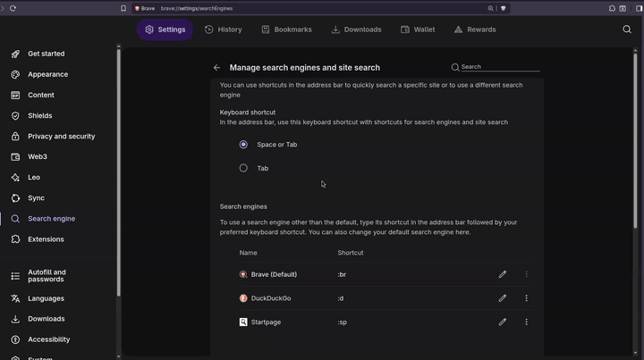Choose the Tab keyboard shortcut option
Screen dimensions: 644x360
[x=243, y=168]
